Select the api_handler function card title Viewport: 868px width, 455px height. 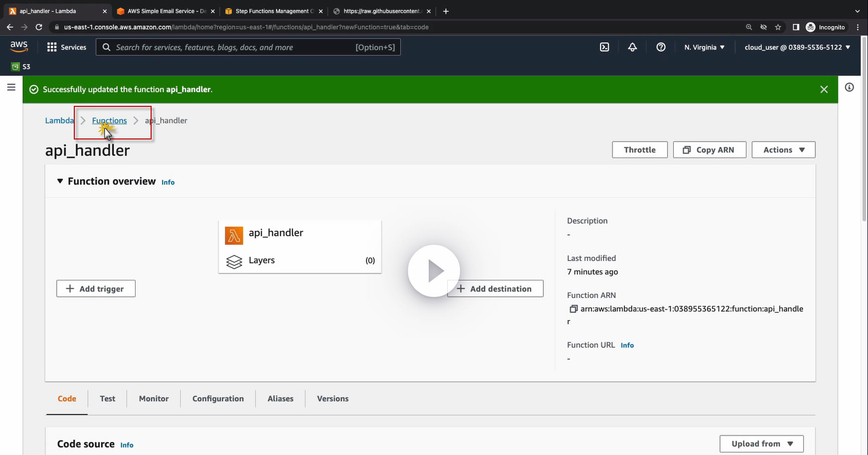click(x=276, y=233)
